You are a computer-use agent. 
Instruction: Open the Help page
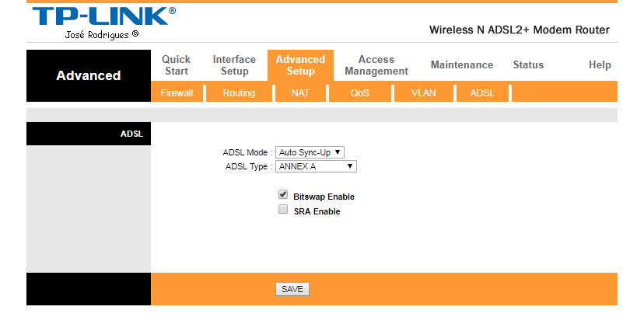pos(600,65)
